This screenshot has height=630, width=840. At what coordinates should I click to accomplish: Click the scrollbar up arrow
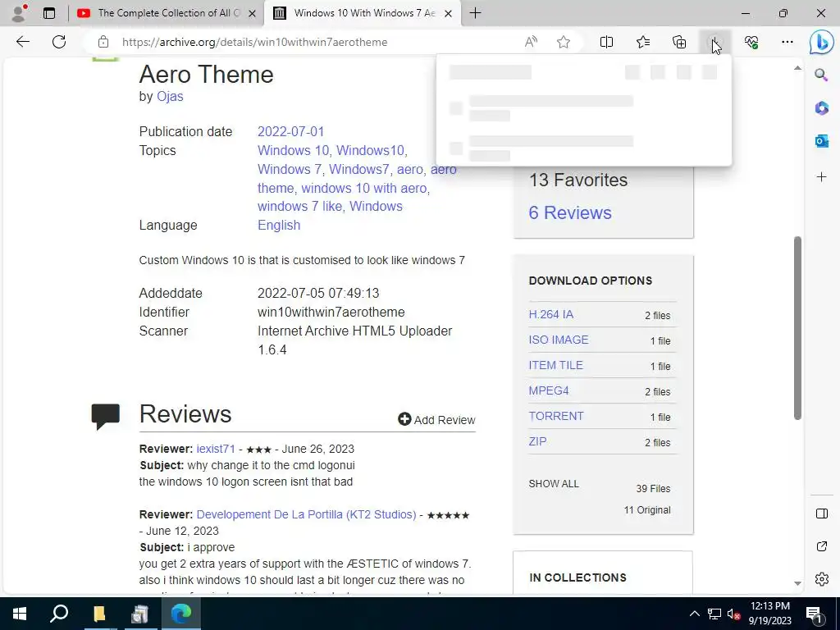pos(797,67)
